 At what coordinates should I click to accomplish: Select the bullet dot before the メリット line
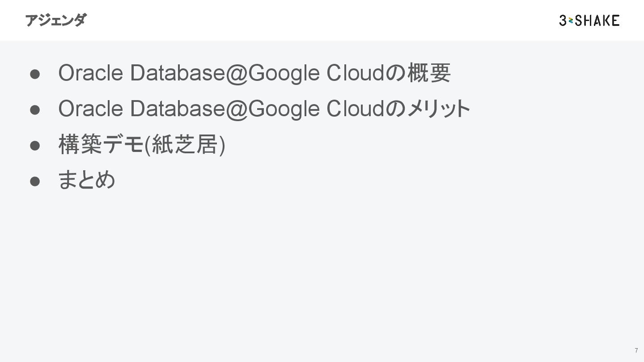pos(36,110)
